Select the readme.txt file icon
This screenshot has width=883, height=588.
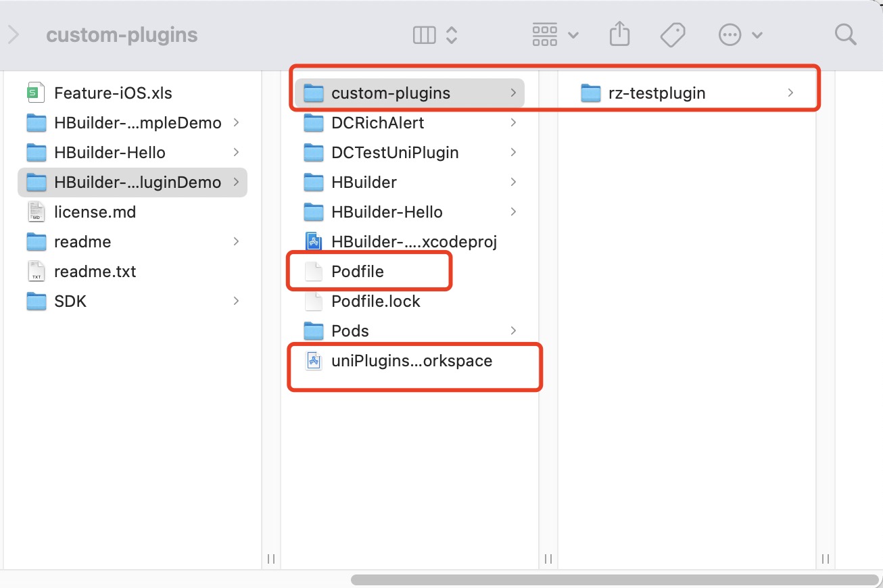[37, 271]
